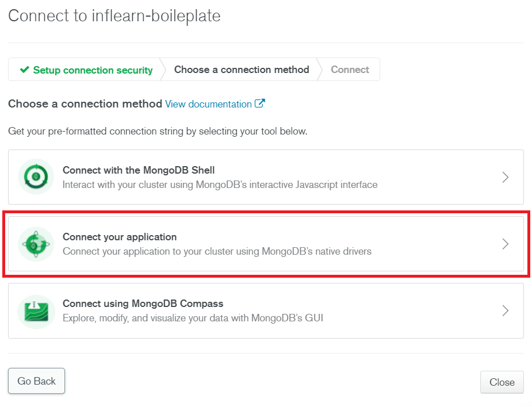The image size is (532, 407).
Task: Choose Connect your application title
Action: coord(120,237)
